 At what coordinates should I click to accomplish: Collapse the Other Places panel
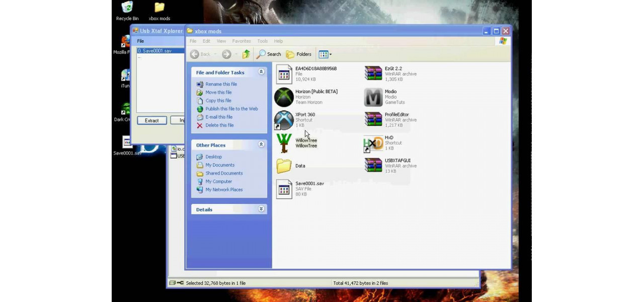pyautogui.click(x=261, y=144)
